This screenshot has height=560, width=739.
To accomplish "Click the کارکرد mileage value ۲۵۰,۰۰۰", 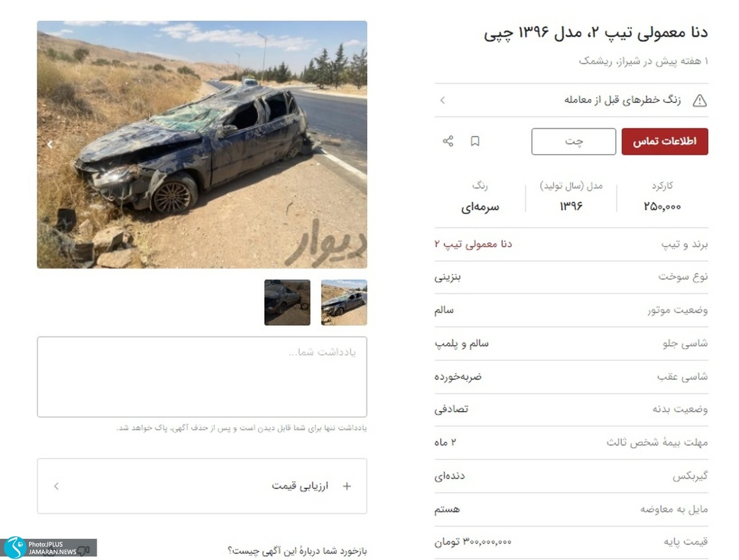I will 662,207.
